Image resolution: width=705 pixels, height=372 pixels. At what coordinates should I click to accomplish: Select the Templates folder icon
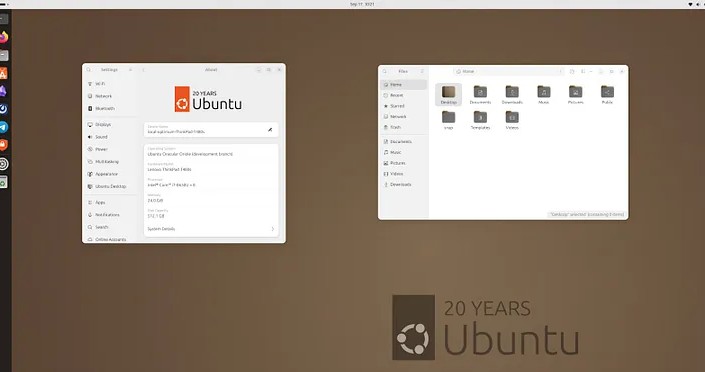click(480, 120)
